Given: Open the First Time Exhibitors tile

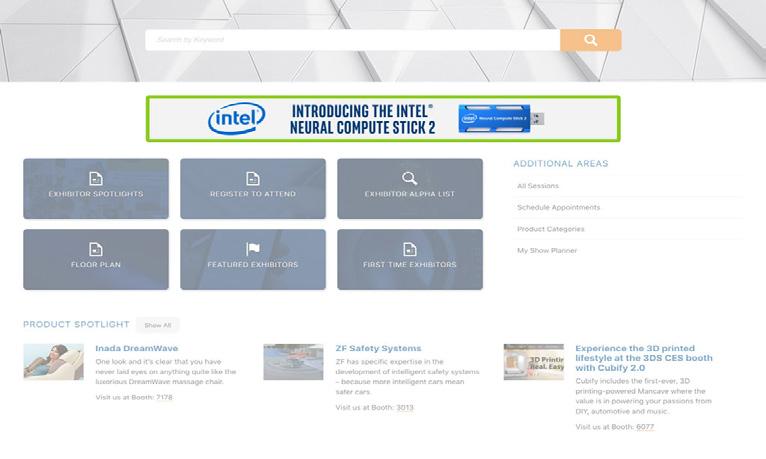Looking at the screenshot, I should [x=409, y=259].
